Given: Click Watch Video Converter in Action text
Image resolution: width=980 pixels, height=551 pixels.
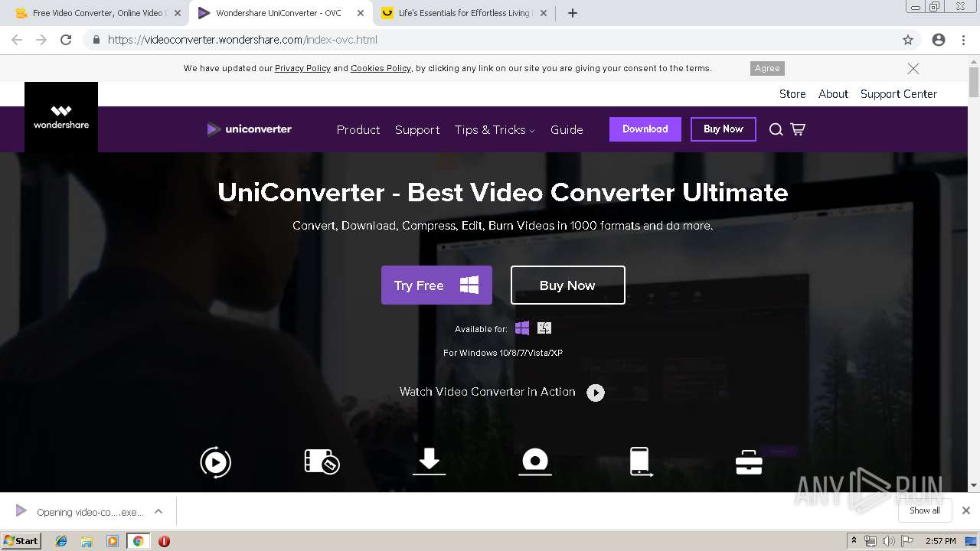Looking at the screenshot, I should 487,392.
